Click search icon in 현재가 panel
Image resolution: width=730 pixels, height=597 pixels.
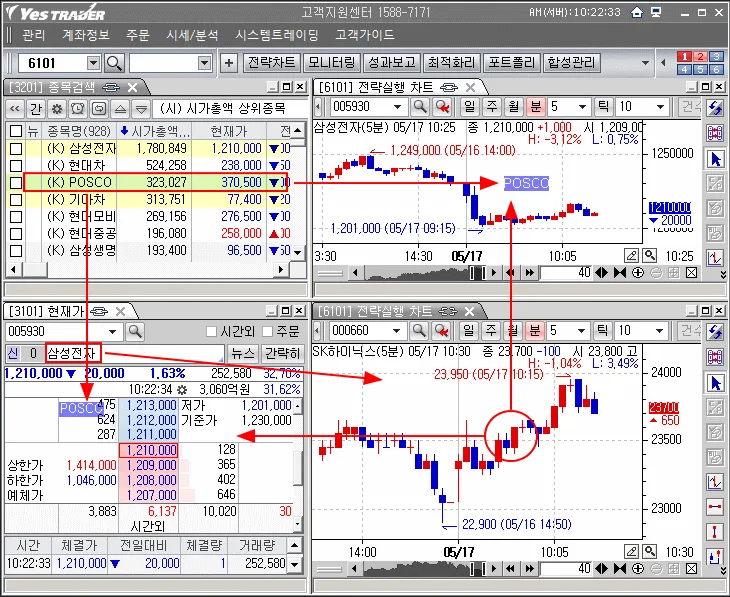click(135, 332)
